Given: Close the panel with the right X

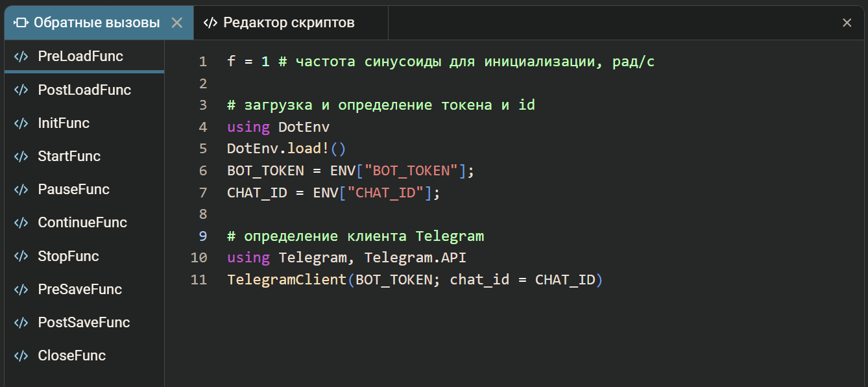Looking at the screenshot, I should coord(847,23).
